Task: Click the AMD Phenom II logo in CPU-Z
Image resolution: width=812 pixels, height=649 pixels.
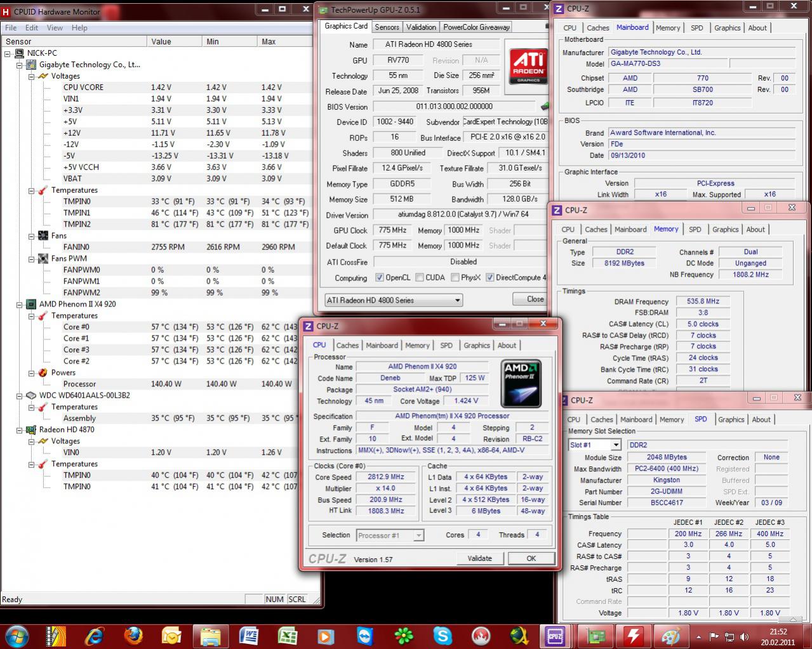Action: (521, 383)
